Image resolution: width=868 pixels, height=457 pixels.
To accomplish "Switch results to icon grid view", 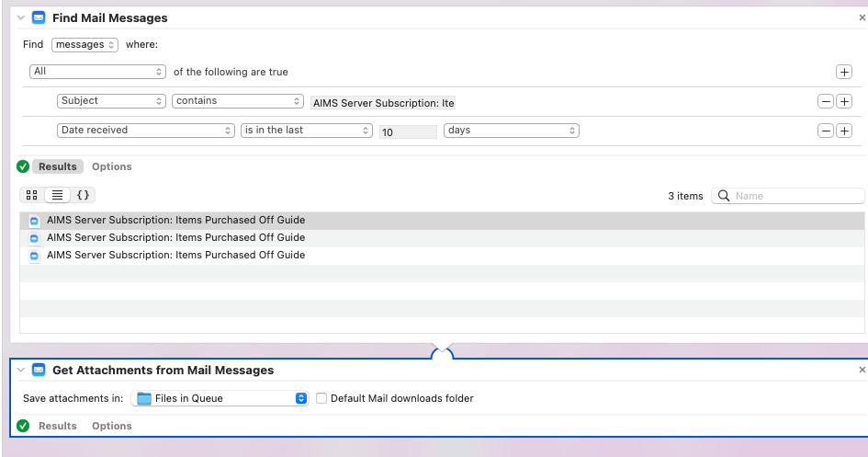I will 32,195.
